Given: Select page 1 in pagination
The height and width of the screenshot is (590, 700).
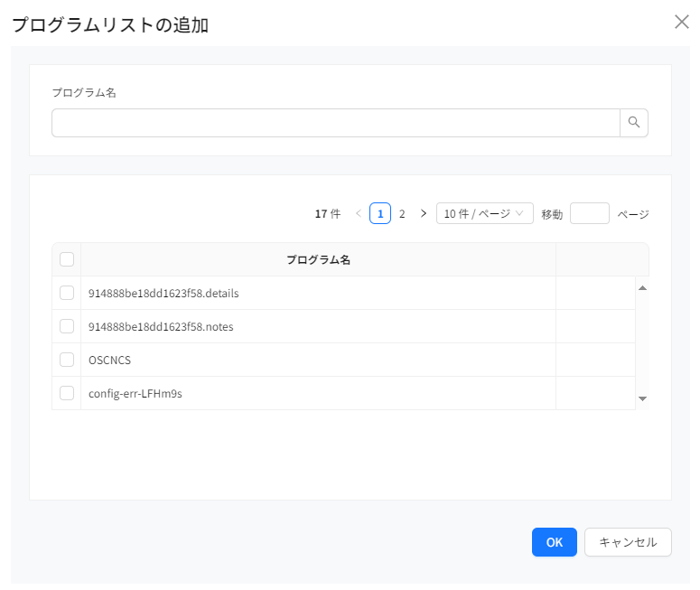Looking at the screenshot, I should [x=380, y=214].
